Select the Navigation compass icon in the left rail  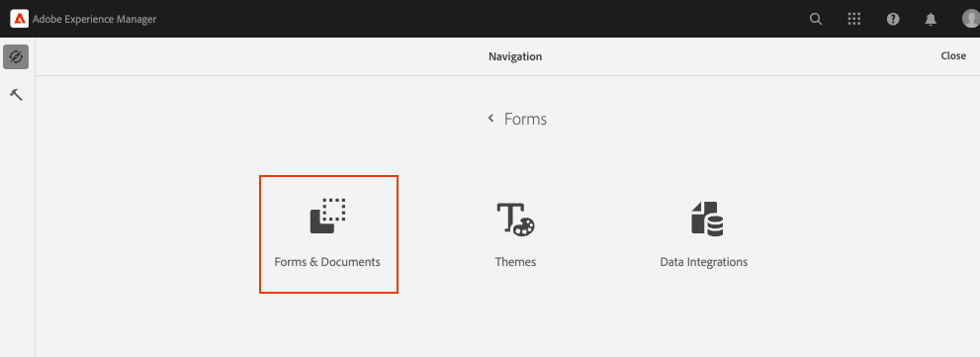[x=16, y=57]
